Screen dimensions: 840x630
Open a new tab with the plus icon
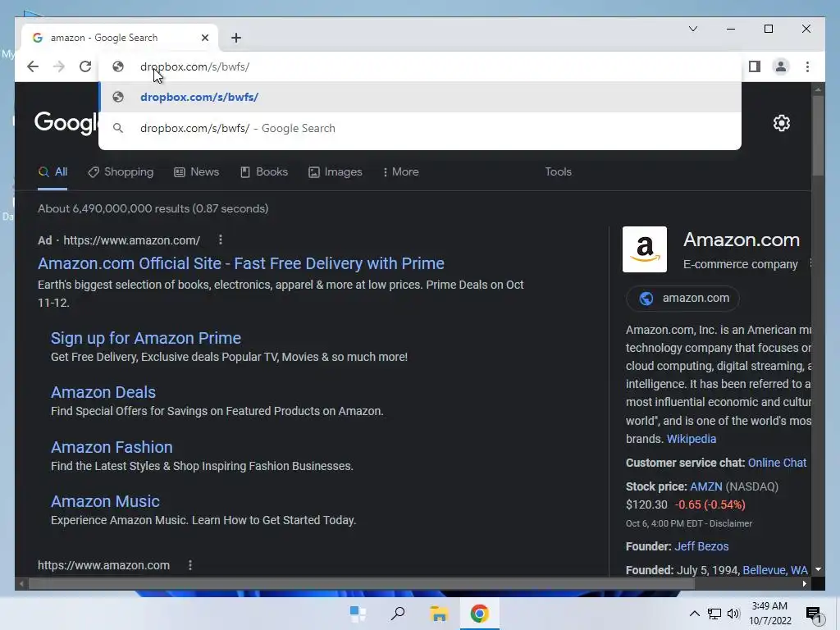[236, 38]
